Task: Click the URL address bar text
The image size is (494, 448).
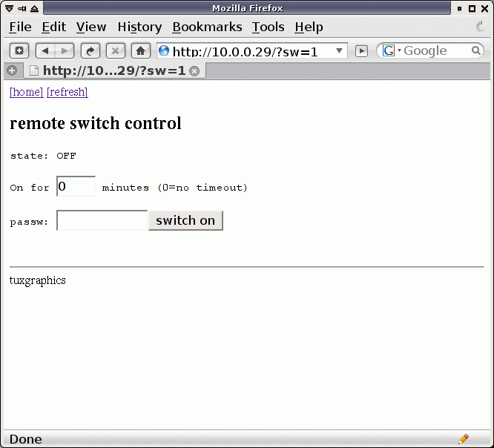Action: tap(245, 51)
